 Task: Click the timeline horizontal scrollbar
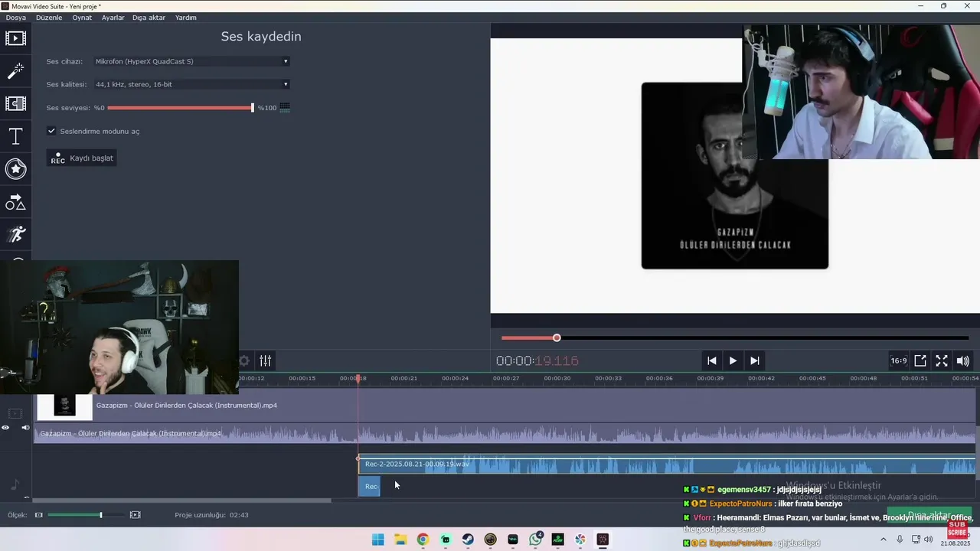point(182,501)
